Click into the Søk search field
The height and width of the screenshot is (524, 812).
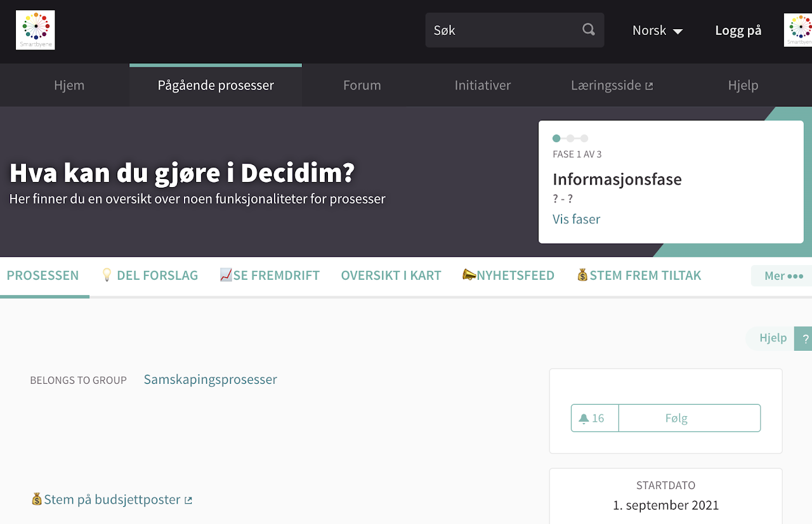(x=514, y=30)
